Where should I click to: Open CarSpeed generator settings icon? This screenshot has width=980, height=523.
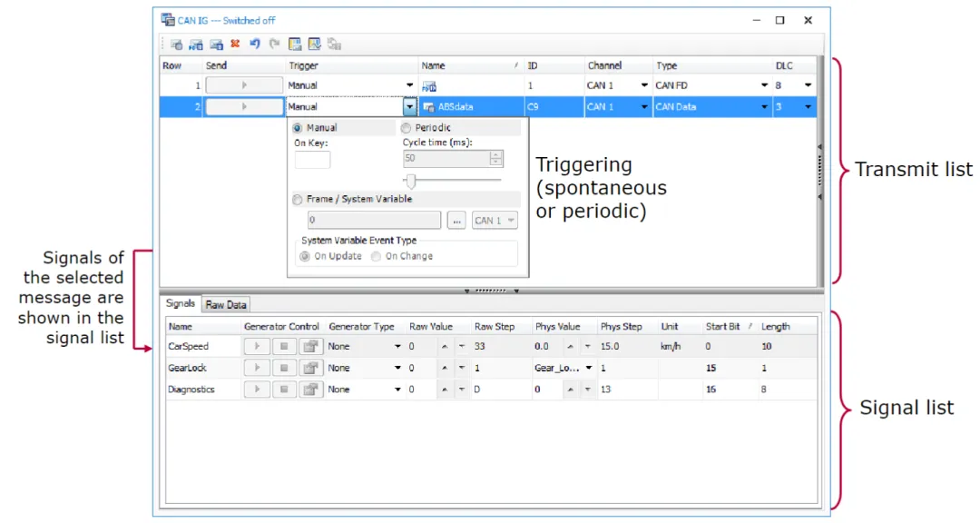tap(310, 347)
